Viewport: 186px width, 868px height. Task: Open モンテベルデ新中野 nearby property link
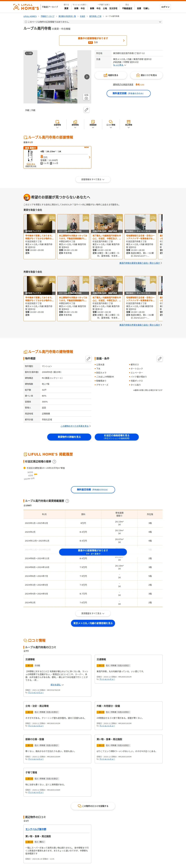pyautogui.click(x=36, y=829)
